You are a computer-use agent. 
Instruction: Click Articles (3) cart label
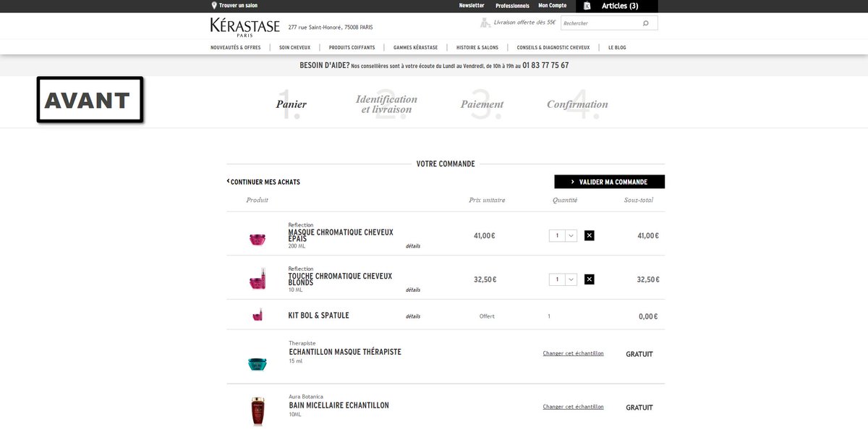[x=620, y=6]
